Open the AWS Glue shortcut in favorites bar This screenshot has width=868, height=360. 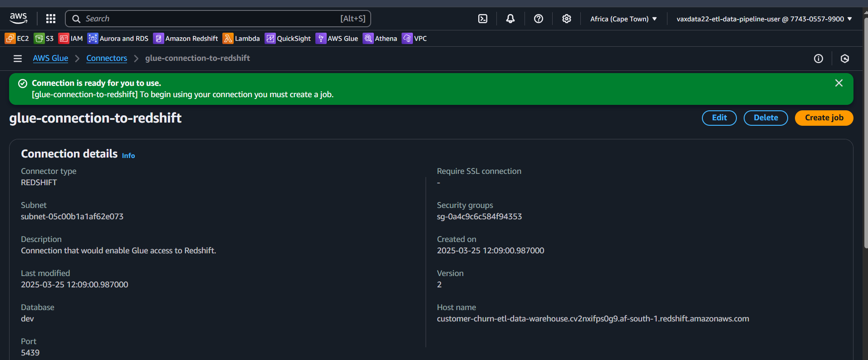337,39
